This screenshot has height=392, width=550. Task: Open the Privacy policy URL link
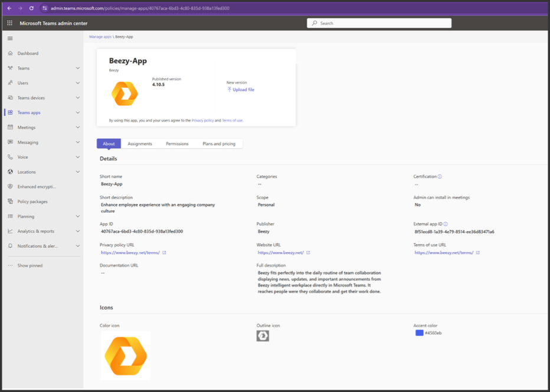(130, 252)
